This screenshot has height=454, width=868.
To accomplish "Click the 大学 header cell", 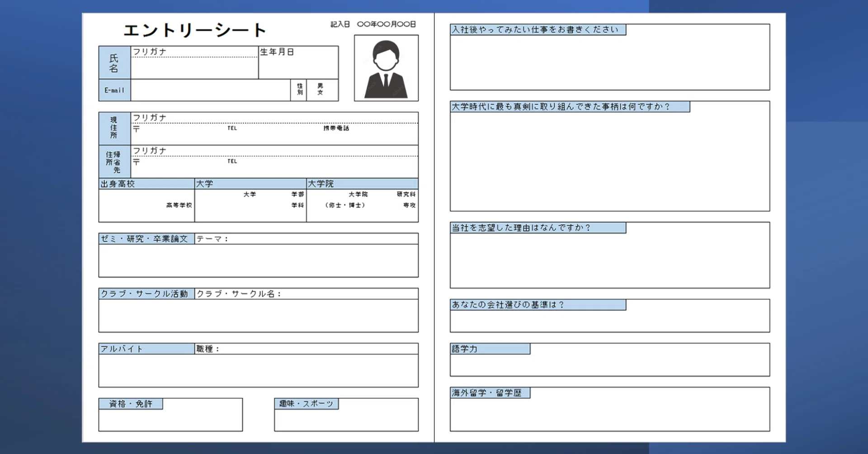I will [250, 184].
